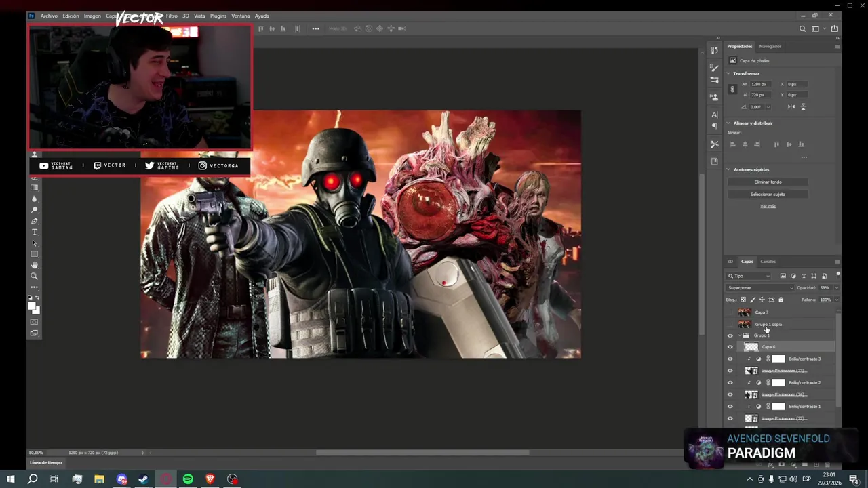The width and height of the screenshot is (868, 488).
Task: Select the Path Selection arrow tool
Action: (35, 243)
